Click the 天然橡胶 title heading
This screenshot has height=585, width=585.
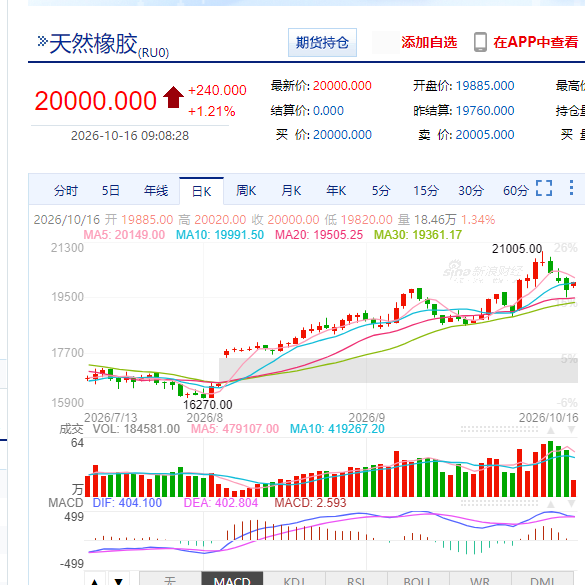pos(93,44)
